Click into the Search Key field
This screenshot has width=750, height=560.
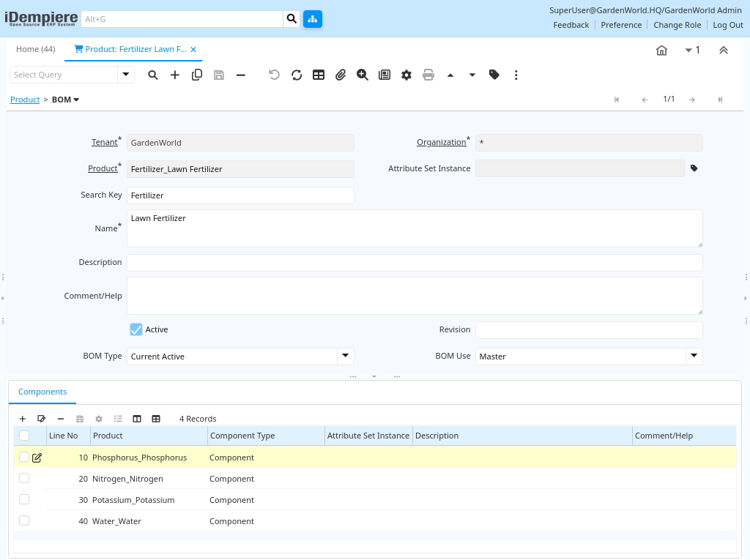point(240,195)
